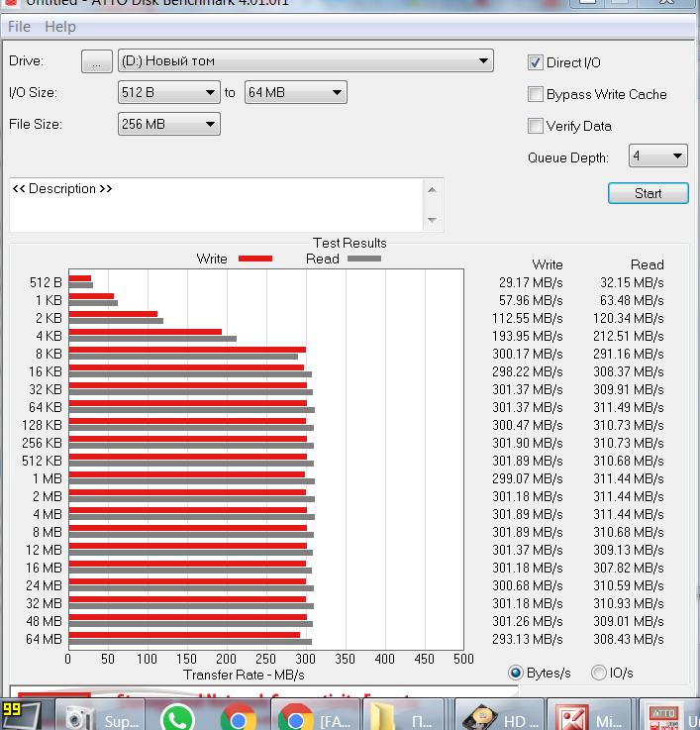The width and height of the screenshot is (700, 730).
Task: Click the 64 KB read value 311.49 MB/s
Action: tap(629, 407)
